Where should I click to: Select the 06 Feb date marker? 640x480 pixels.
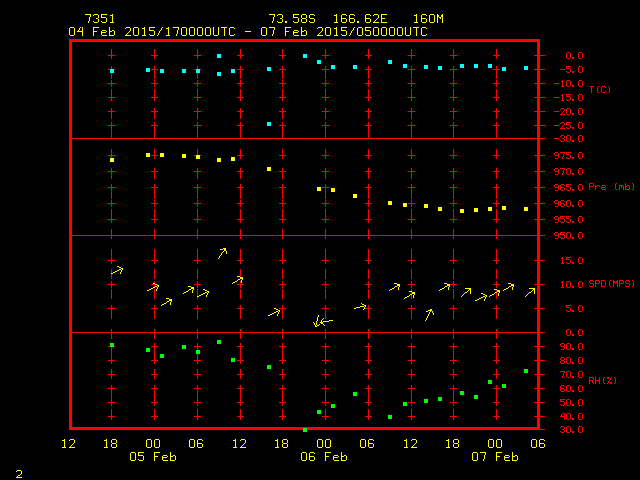(x=323, y=456)
